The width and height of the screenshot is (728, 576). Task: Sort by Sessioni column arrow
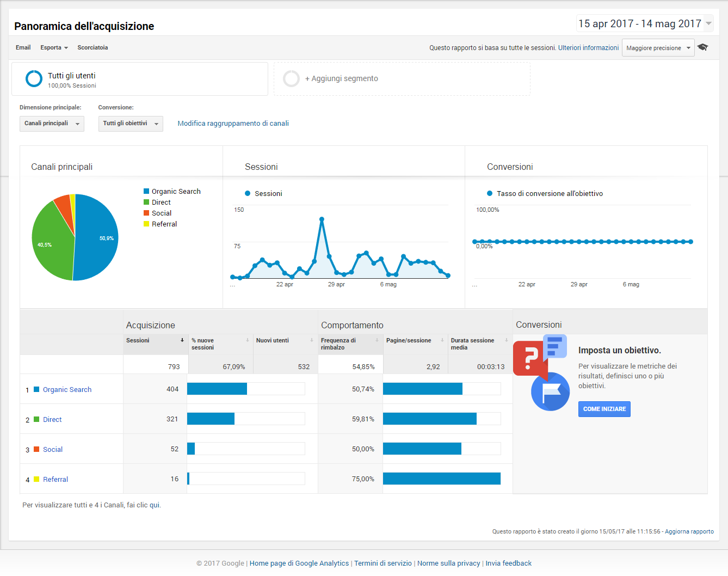click(182, 340)
